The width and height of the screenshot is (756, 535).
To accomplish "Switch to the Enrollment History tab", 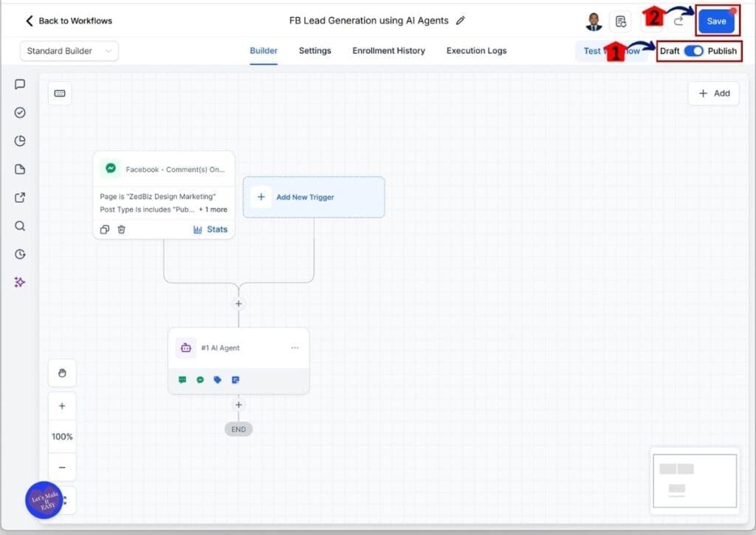I will [388, 50].
